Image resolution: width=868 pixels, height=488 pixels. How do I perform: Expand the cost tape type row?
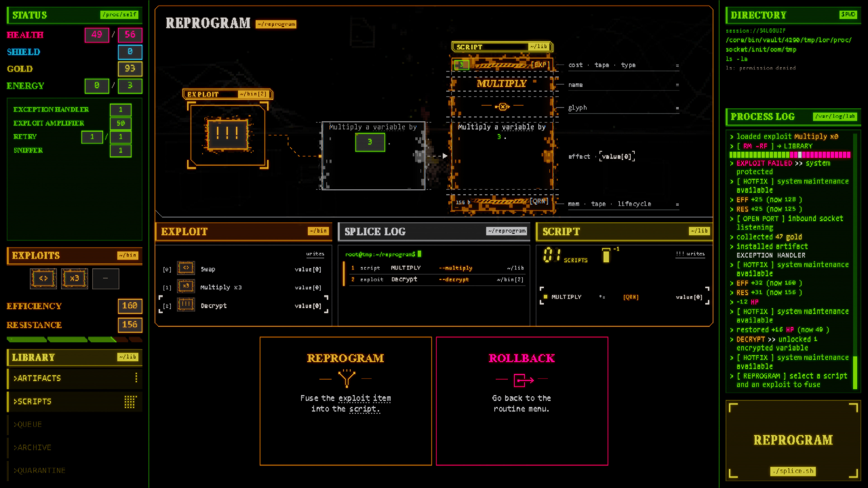(623, 65)
